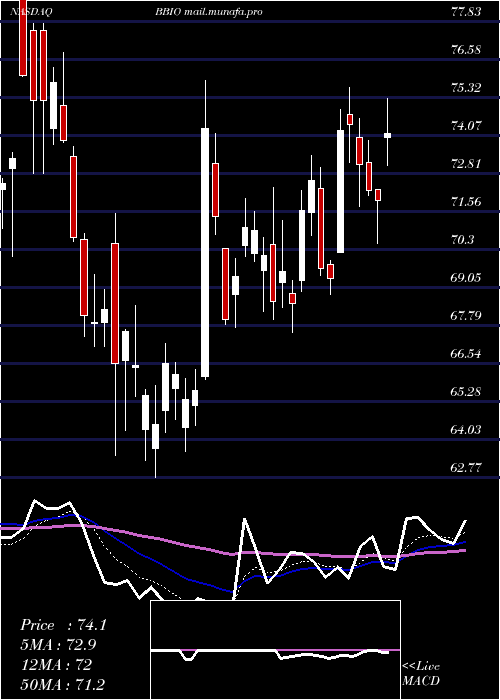500x700 pixels.
Task: Click the 77.83 price axis label
Action: click(466, 12)
